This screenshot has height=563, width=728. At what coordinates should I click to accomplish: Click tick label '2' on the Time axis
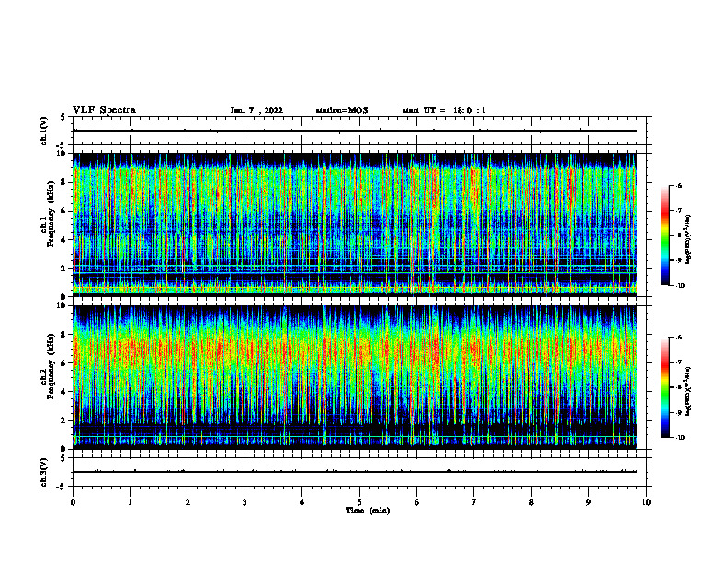coord(188,502)
